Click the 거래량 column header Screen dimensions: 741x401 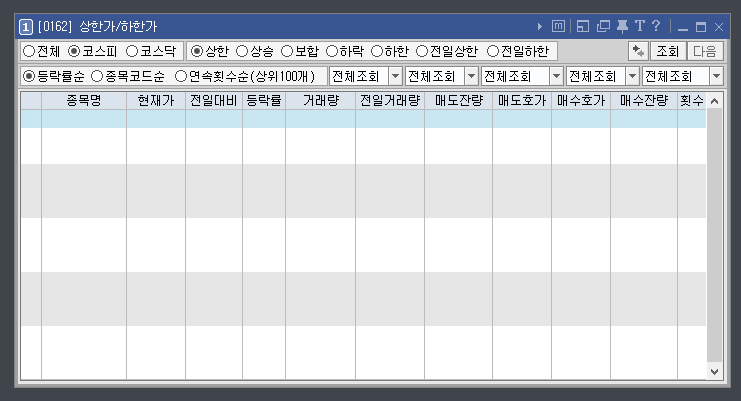(320, 101)
